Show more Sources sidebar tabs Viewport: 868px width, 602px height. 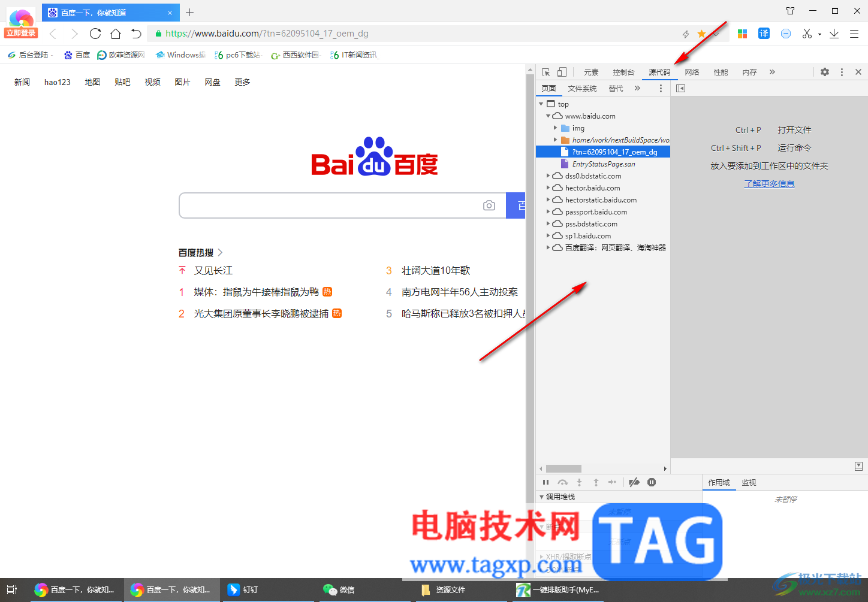tap(637, 88)
